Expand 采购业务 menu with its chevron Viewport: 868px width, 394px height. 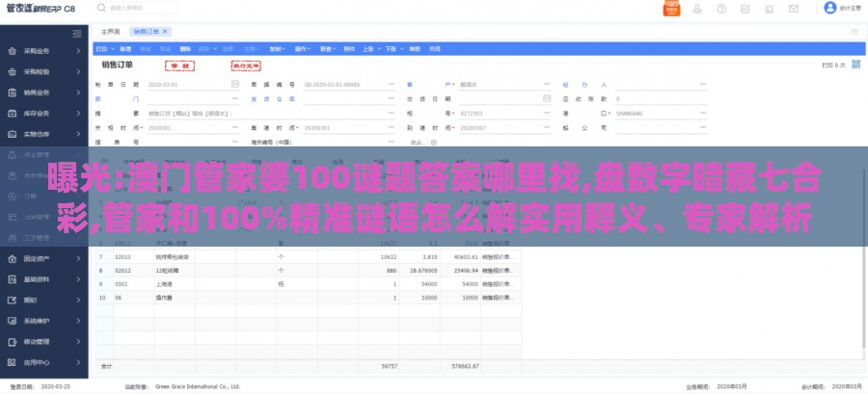79,51
